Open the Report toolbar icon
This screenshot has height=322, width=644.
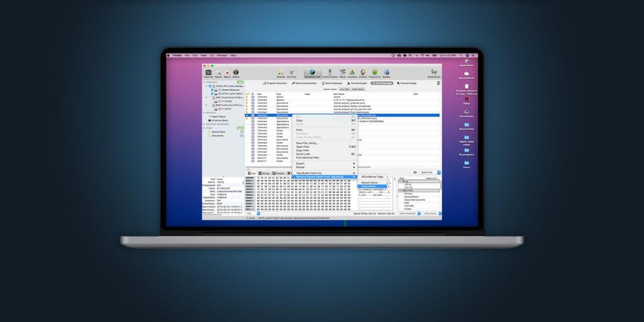[227, 72]
